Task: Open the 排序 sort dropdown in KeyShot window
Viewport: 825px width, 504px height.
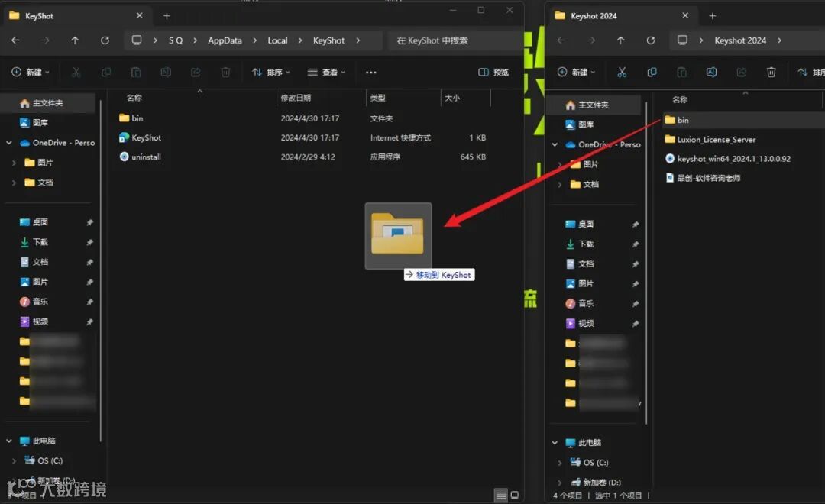Action: click(x=271, y=72)
